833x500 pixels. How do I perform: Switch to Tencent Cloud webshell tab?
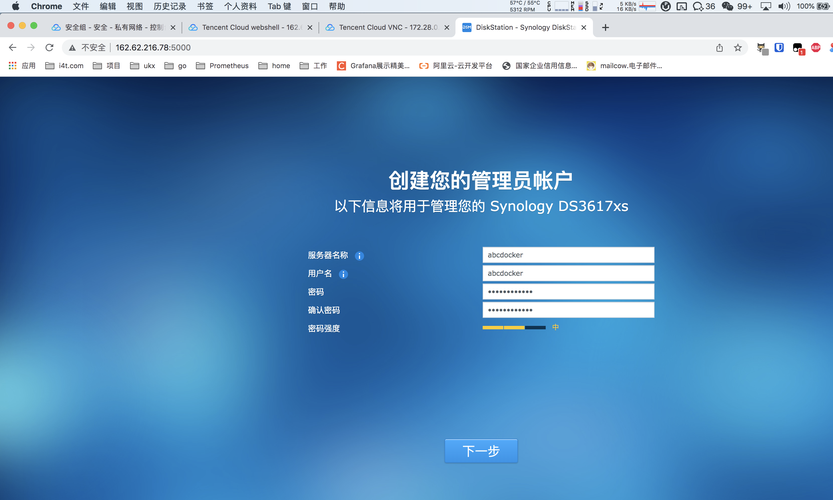click(250, 27)
